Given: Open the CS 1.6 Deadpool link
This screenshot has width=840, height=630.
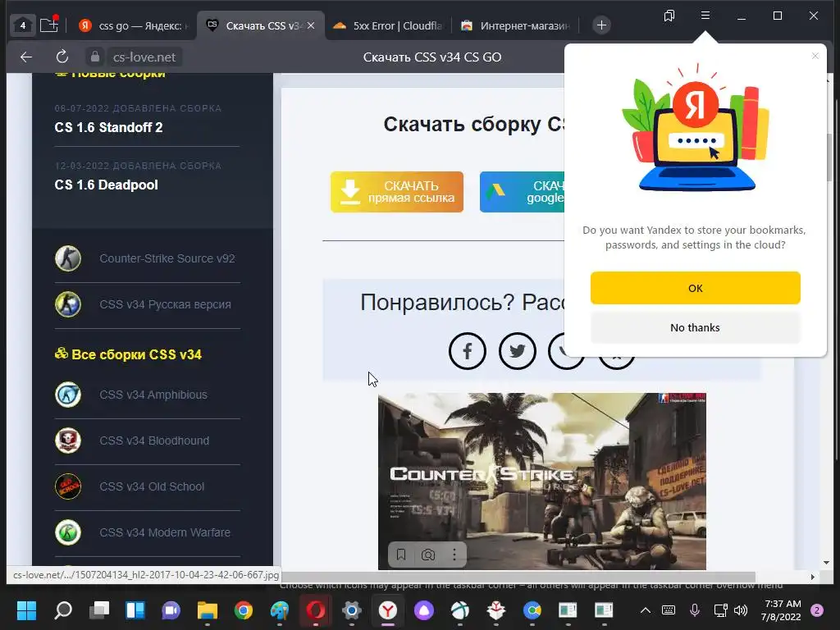Looking at the screenshot, I should [106, 185].
